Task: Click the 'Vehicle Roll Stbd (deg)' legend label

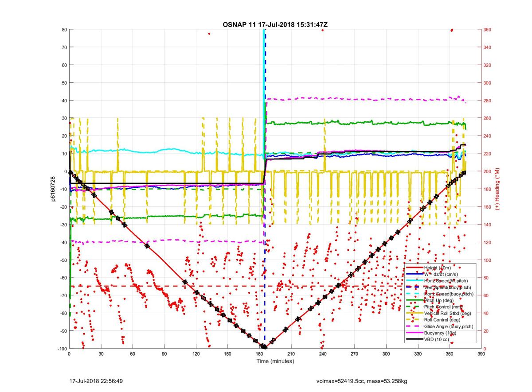Action: (447, 313)
